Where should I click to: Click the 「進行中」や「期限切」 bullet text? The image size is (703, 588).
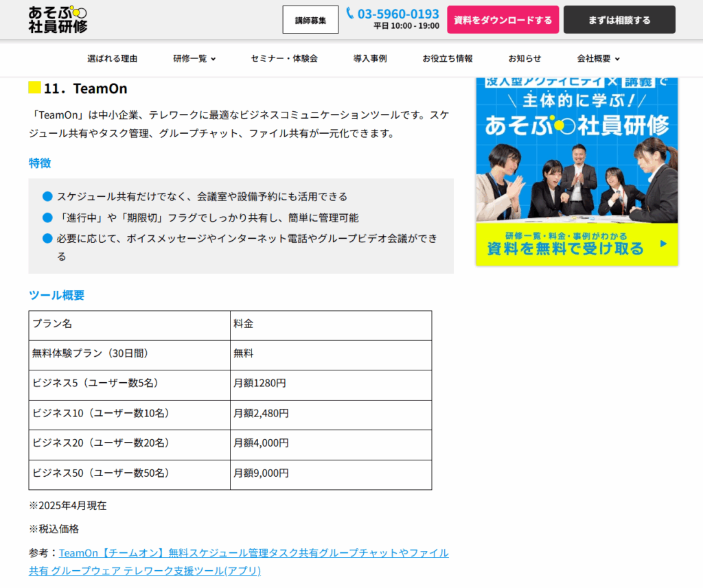[x=207, y=217]
